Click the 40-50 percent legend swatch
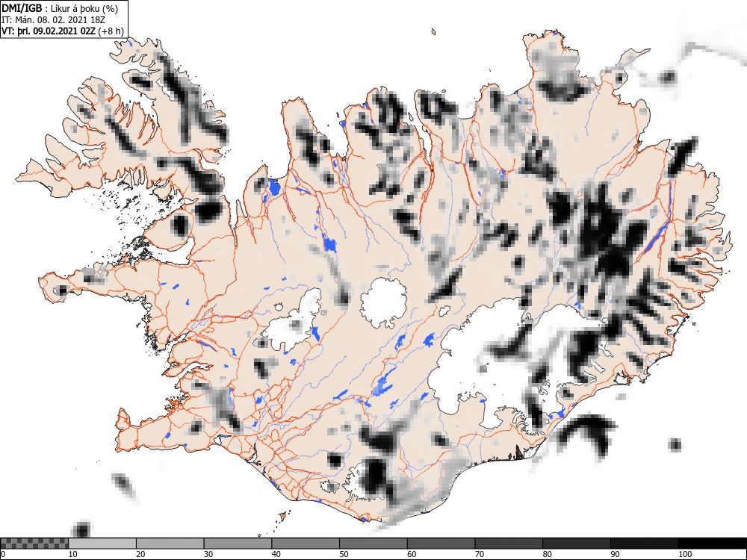The height and width of the screenshot is (560, 747). [306, 544]
